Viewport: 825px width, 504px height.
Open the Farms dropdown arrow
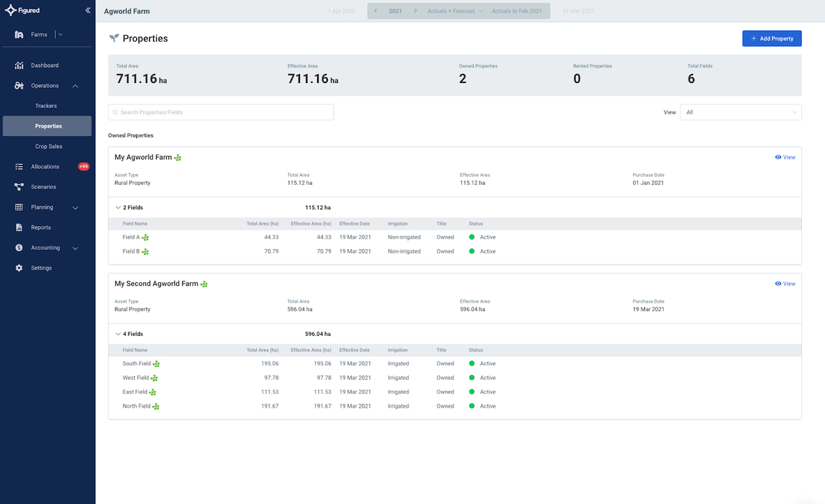61,35
